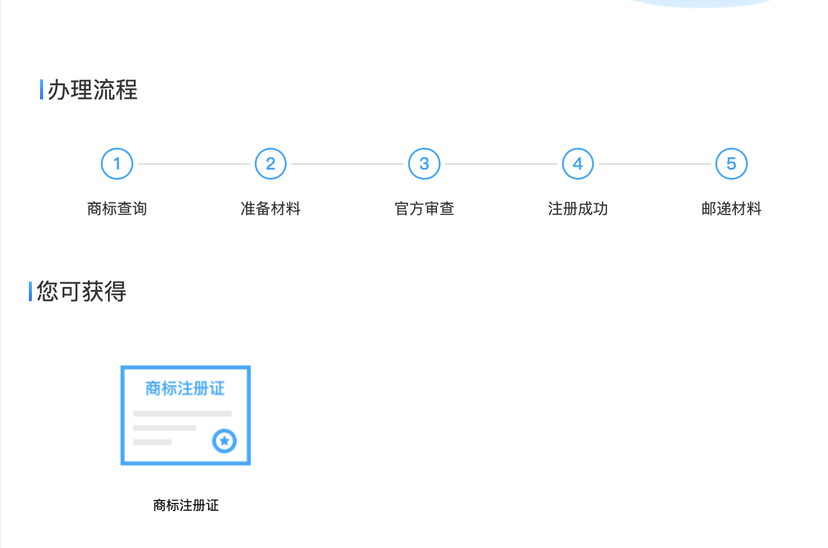
Task: Click the star seal on the certificate
Action: (225, 440)
